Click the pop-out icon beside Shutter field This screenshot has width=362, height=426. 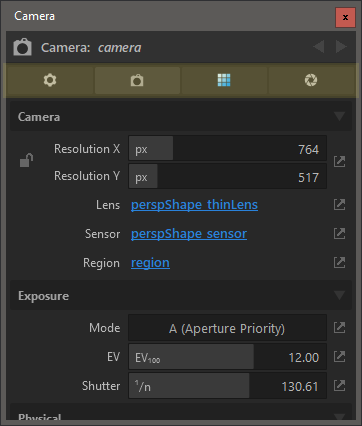coord(339,386)
